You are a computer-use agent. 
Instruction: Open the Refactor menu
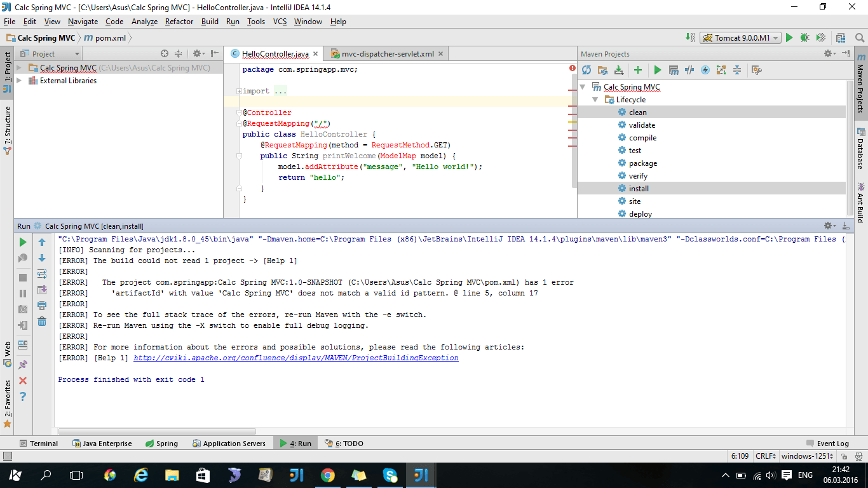point(179,22)
